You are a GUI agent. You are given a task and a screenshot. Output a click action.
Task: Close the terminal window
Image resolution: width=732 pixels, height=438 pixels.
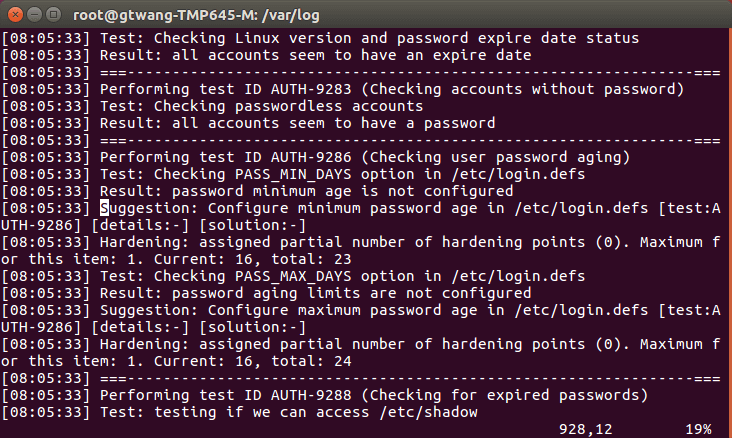14,13
